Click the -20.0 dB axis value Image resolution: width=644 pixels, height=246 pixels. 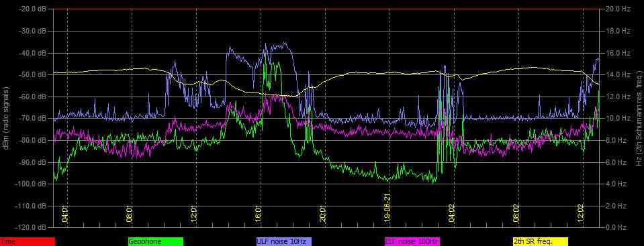pos(33,9)
